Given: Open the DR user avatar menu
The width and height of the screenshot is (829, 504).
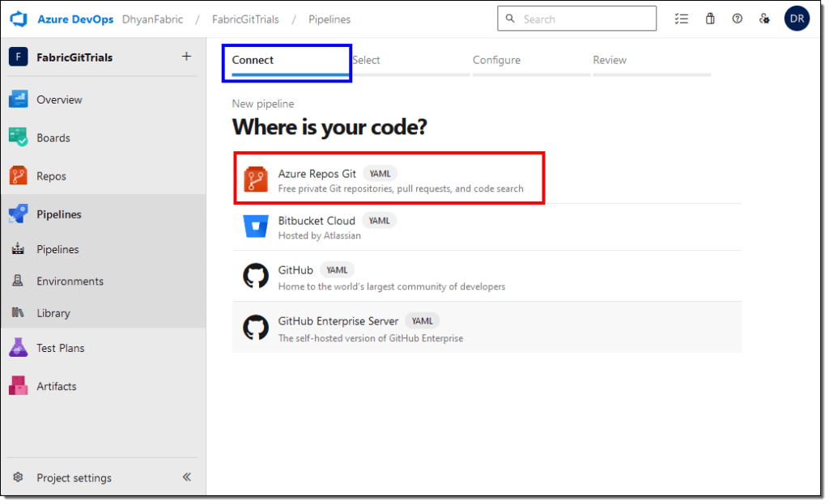Looking at the screenshot, I should coord(797,19).
